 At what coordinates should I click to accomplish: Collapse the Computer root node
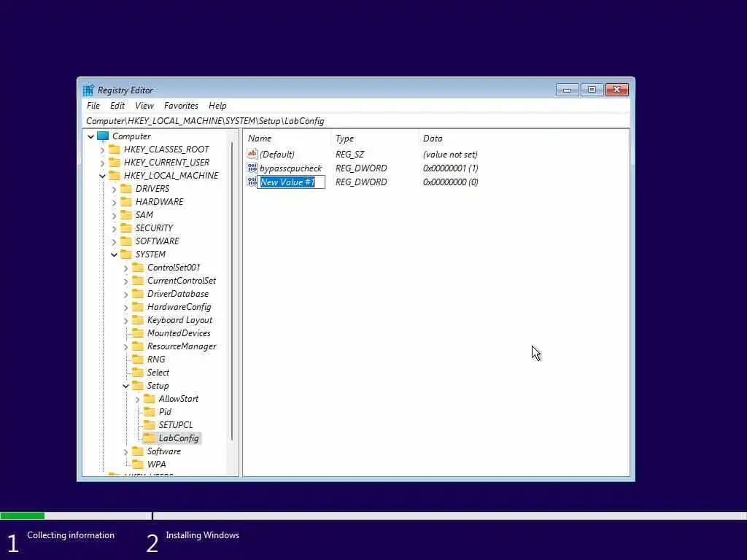(90, 136)
